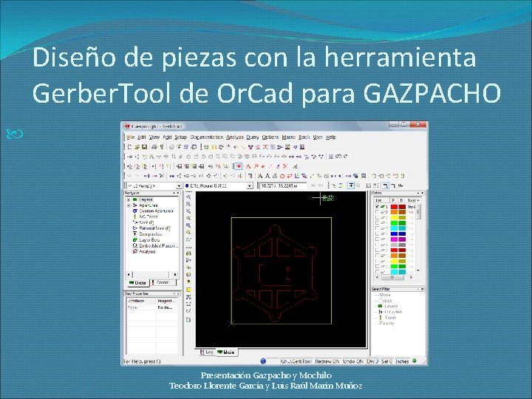Select Layers in the Select Filter panel
This screenshot has width=532, height=399.
391,306
